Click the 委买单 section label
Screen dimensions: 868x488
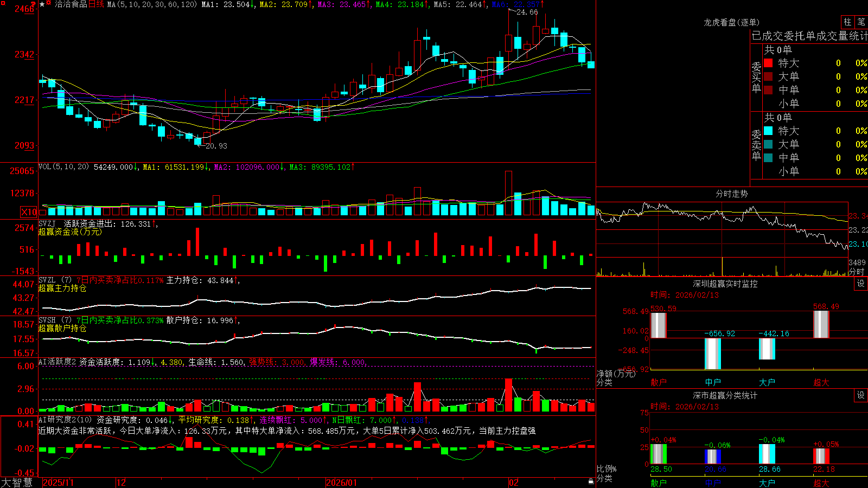click(756, 78)
